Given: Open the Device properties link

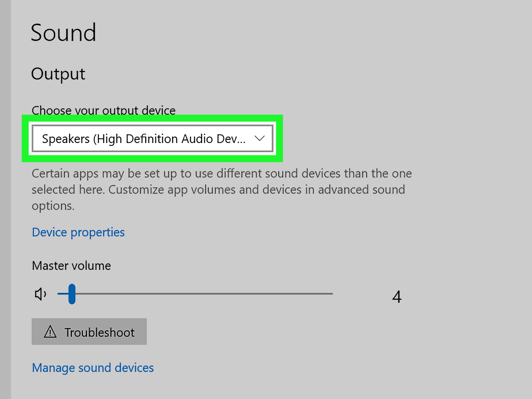Looking at the screenshot, I should pos(78,233).
